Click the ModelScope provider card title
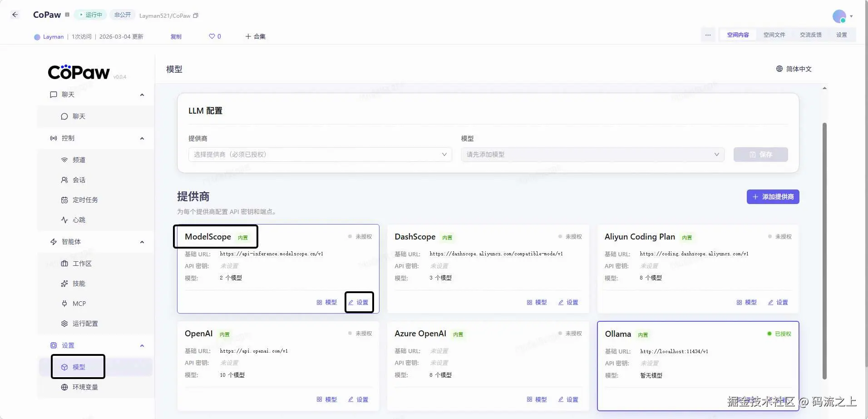The image size is (868, 419). (208, 237)
